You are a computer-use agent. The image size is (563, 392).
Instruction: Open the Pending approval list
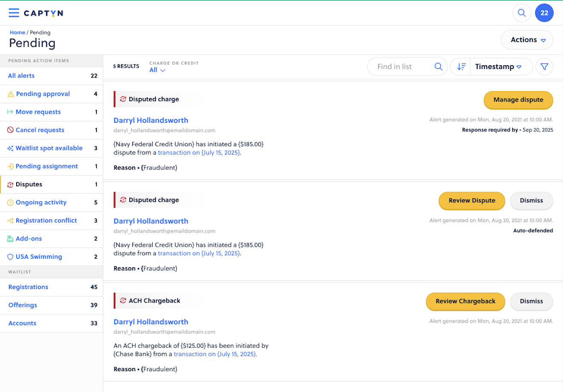(x=51, y=94)
